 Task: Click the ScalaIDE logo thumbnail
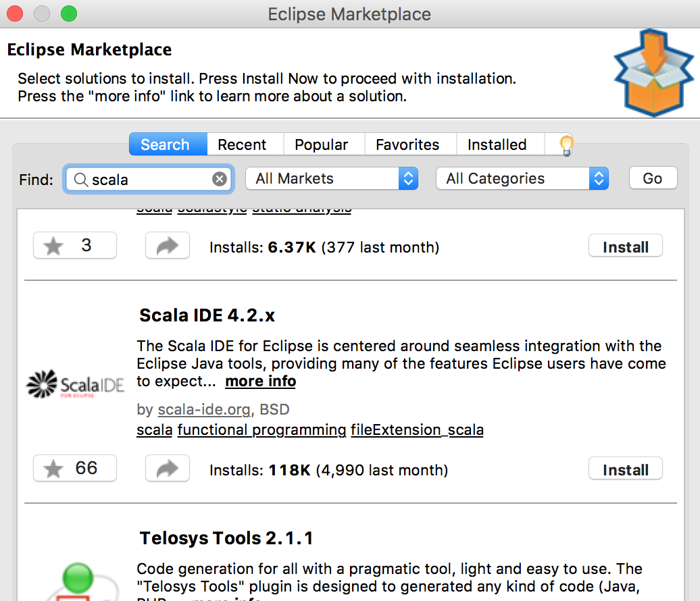(75, 384)
